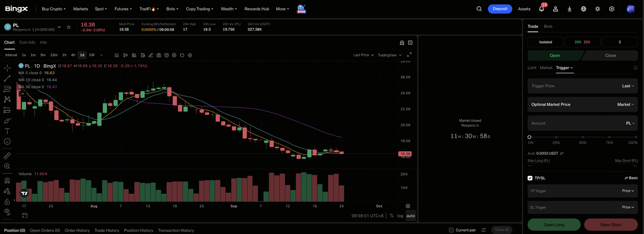Click the Open Long button
This screenshot has width=644, height=234.
click(x=554, y=224)
